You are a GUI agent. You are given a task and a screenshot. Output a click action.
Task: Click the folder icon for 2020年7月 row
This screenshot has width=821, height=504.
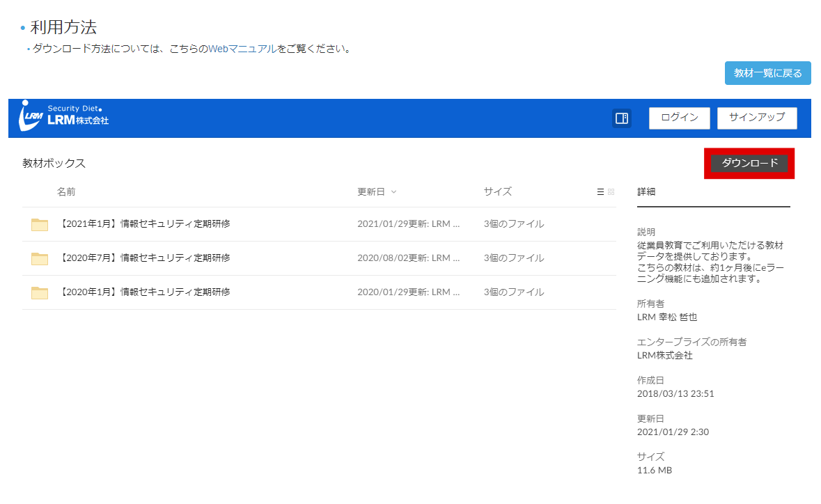click(39, 258)
